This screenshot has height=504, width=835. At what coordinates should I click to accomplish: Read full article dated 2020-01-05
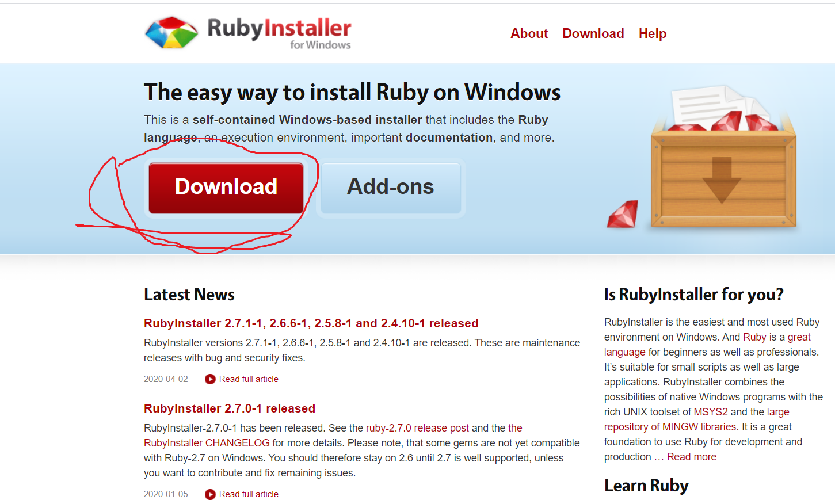[x=249, y=494]
